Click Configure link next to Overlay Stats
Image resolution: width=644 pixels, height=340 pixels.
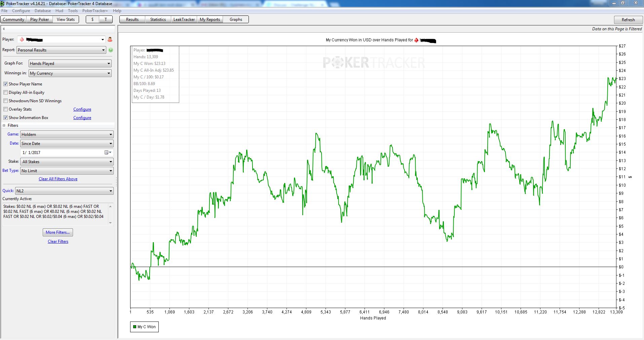tap(82, 109)
